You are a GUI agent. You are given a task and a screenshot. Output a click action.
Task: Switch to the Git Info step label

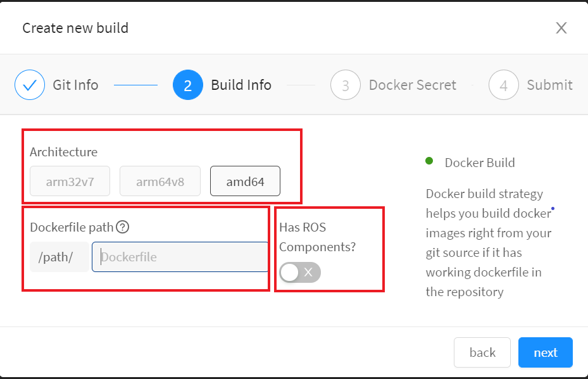tap(75, 85)
